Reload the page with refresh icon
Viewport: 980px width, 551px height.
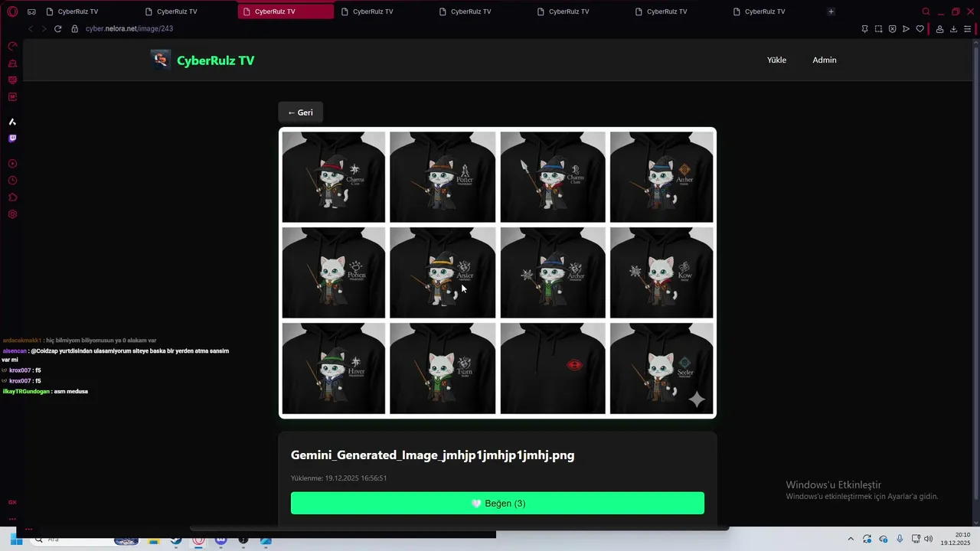coord(57,29)
